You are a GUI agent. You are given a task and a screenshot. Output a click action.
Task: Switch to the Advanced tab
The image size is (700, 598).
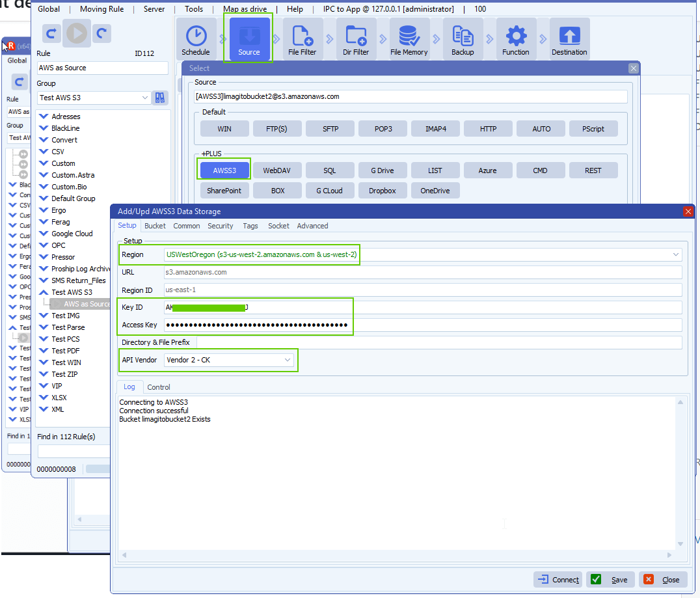[x=312, y=226]
